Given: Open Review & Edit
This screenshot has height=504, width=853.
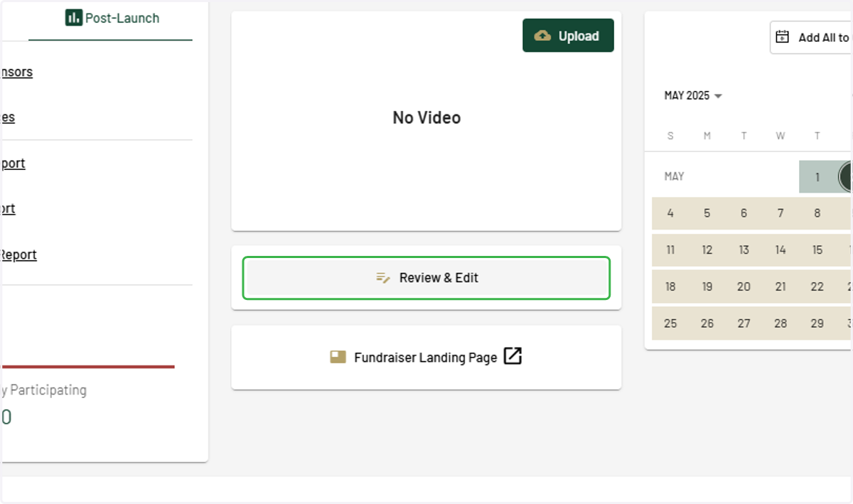Looking at the screenshot, I should pyautogui.click(x=426, y=278).
